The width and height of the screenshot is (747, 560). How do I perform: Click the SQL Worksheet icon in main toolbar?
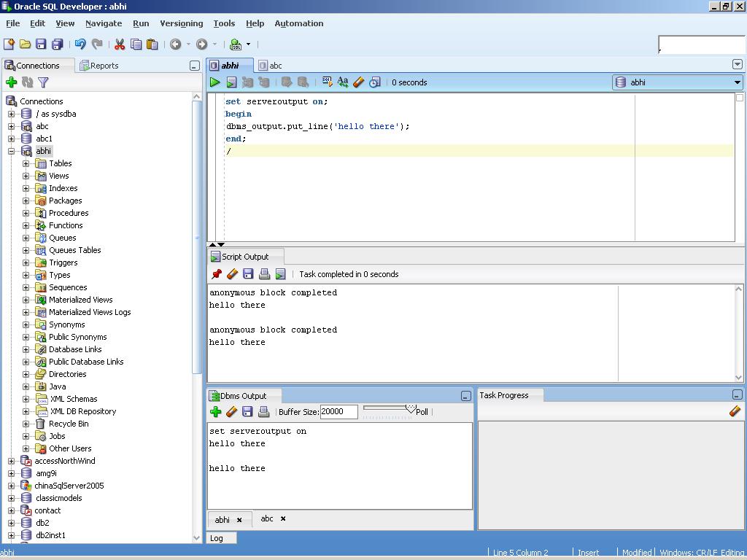pyautogui.click(x=236, y=44)
